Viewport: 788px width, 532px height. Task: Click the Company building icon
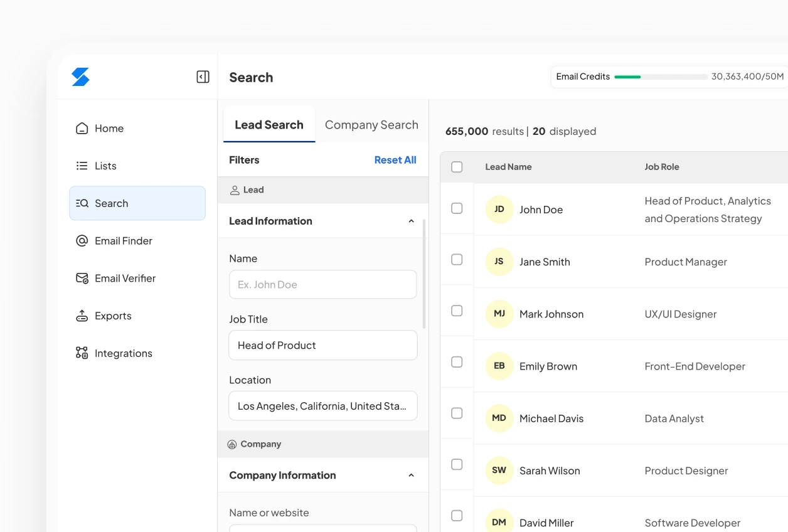(232, 444)
